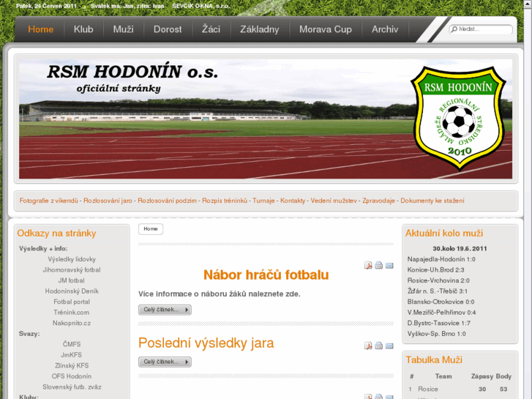This screenshot has height=399, width=532.
Task: Click Celý článek under Poslední výsledky jara
Action: click(x=165, y=362)
